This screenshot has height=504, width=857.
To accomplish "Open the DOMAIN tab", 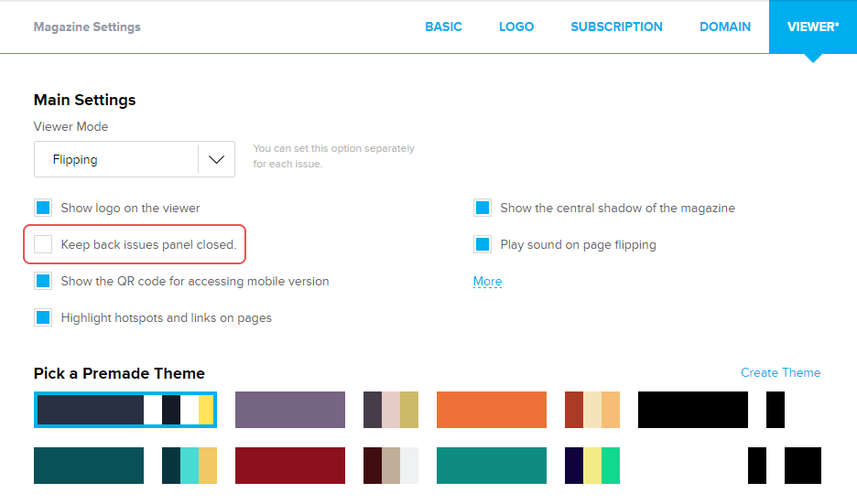I will click(x=725, y=27).
